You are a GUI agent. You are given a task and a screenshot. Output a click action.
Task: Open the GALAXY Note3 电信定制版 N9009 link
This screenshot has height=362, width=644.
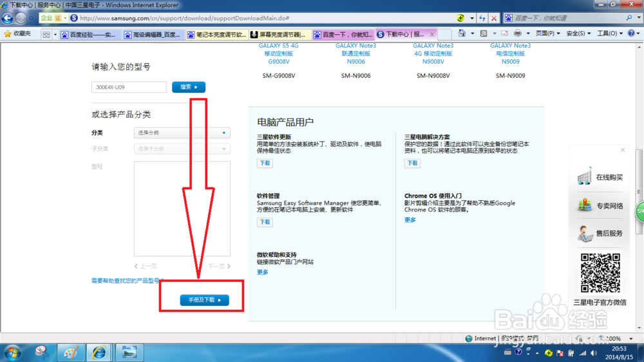[x=511, y=53]
